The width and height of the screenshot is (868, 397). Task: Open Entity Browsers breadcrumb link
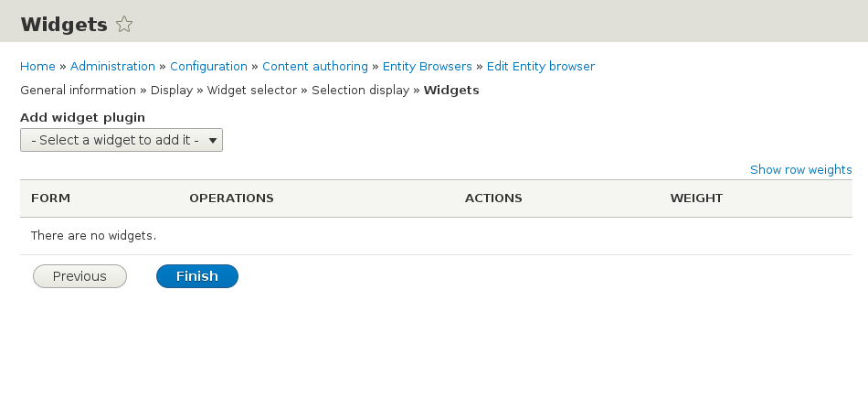(x=427, y=66)
